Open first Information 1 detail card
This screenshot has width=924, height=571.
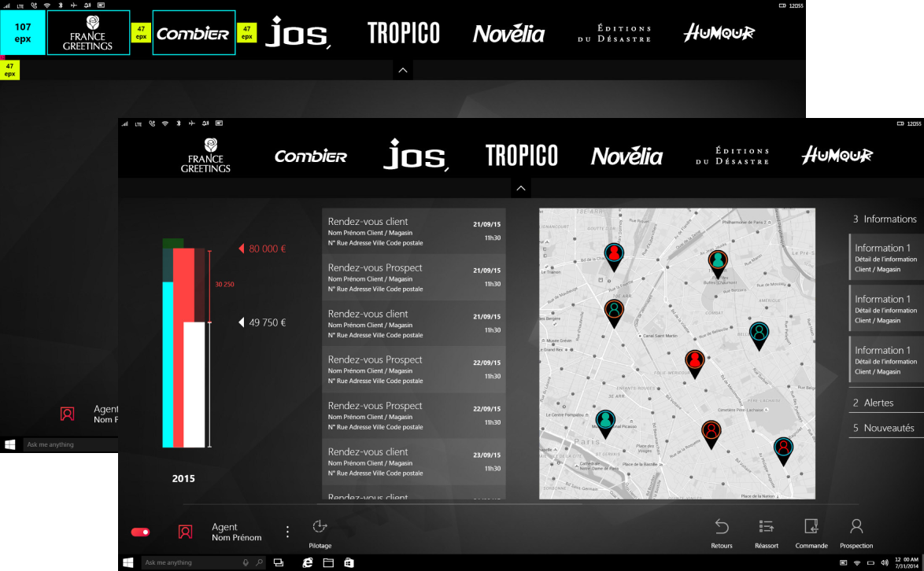(885, 258)
